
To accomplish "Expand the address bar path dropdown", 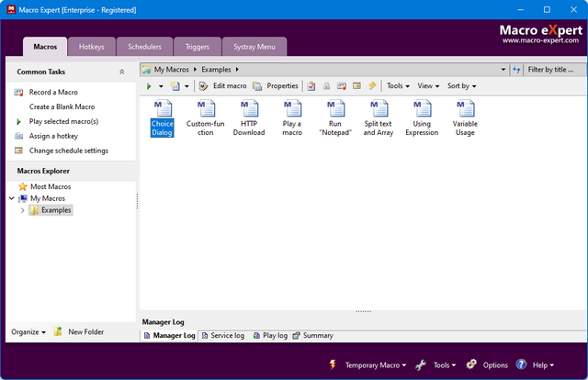I will [503, 70].
